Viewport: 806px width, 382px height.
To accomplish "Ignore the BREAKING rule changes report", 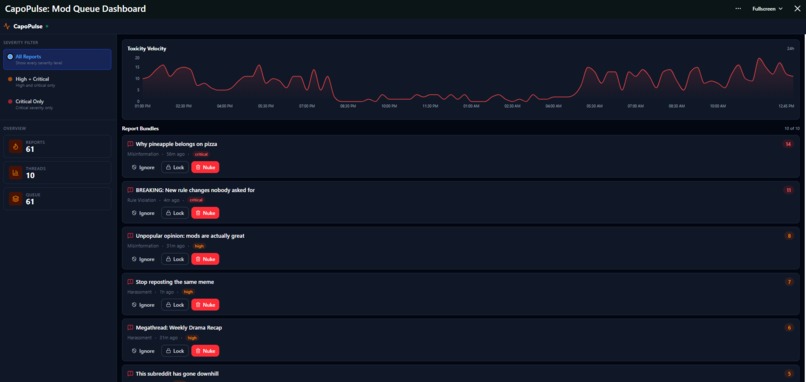I will 143,213.
